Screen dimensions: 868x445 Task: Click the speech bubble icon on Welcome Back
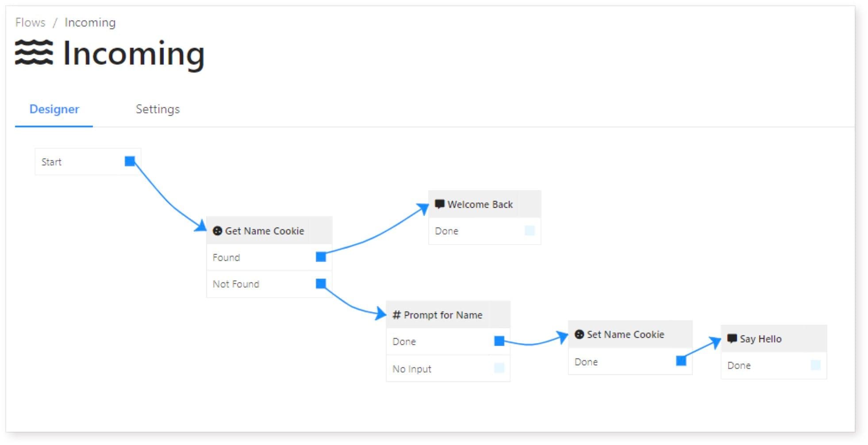pos(440,204)
